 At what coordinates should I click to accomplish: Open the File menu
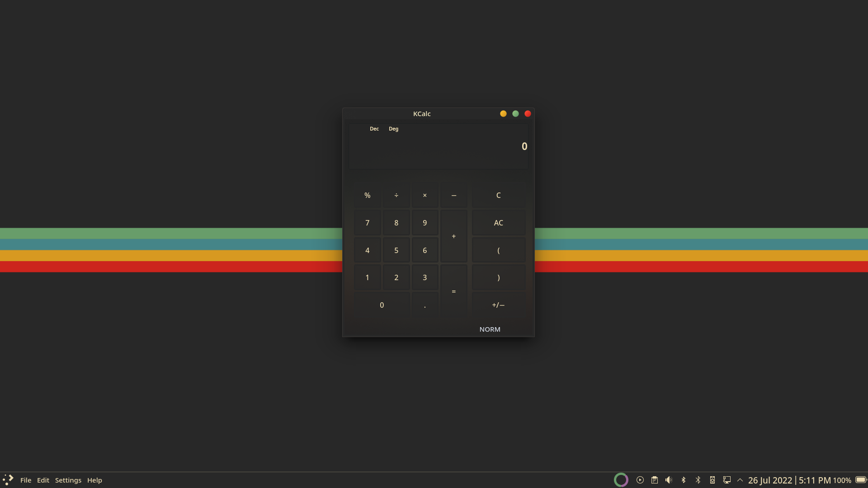pos(26,480)
